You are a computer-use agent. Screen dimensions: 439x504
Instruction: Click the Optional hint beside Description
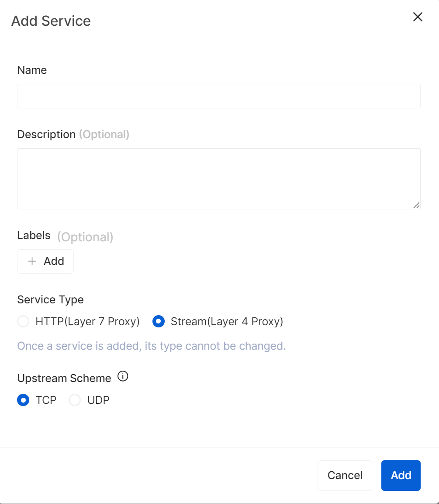coord(104,135)
